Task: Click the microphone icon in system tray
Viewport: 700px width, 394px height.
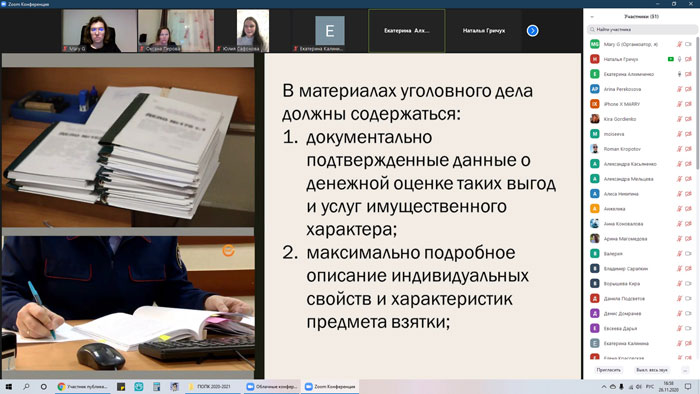Action: pyautogui.click(x=621, y=387)
